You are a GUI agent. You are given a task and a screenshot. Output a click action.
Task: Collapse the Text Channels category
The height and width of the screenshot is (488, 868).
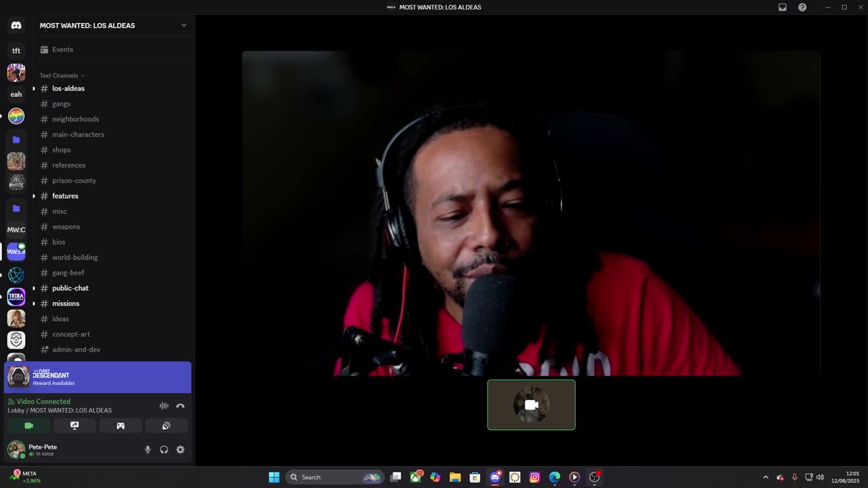62,75
